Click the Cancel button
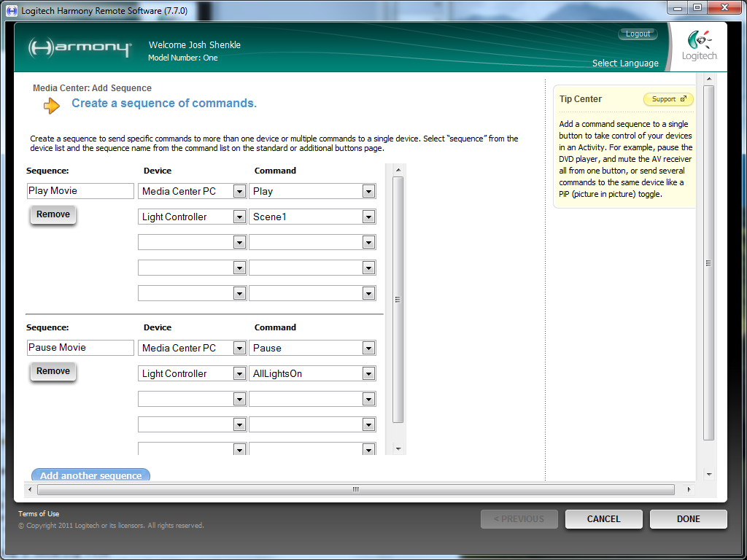The height and width of the screenshot is (560, 747). (603, 519)
